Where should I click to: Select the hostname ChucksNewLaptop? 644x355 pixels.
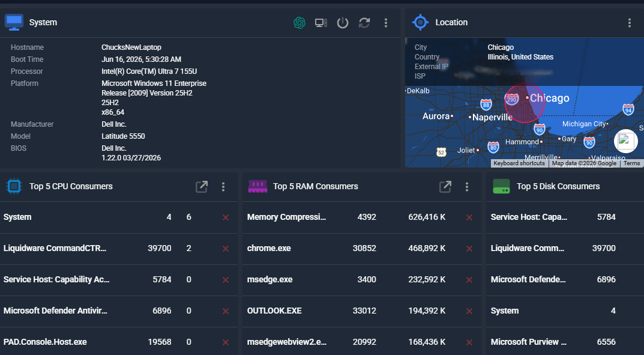pyautogui.click(x=131, y=47)
